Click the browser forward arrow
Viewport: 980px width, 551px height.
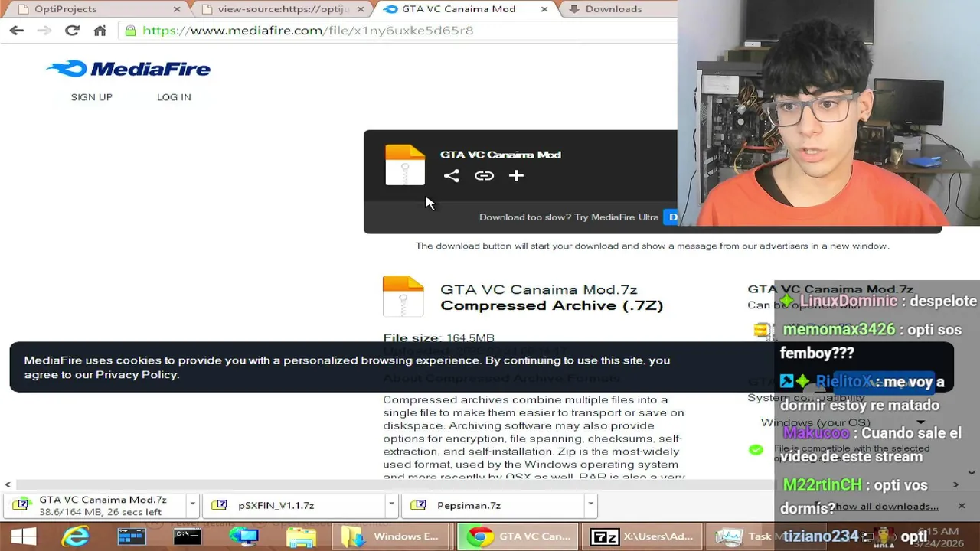[x=44, y=31]
